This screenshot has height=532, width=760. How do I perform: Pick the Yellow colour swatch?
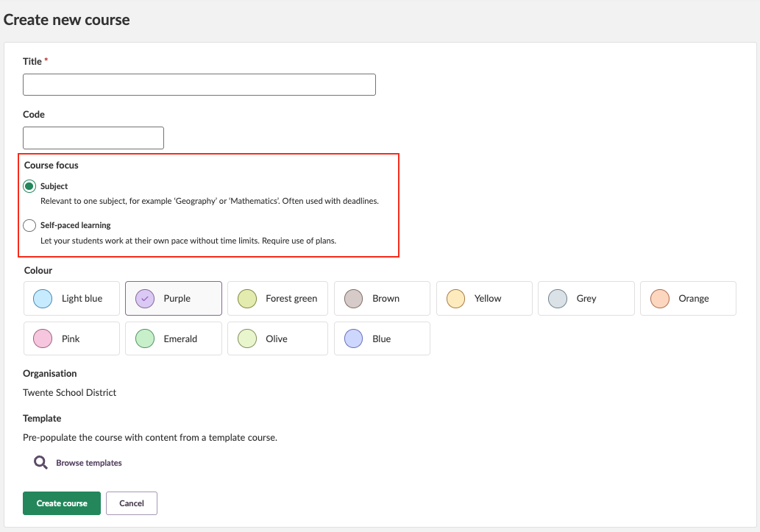(x=484, y=299)
